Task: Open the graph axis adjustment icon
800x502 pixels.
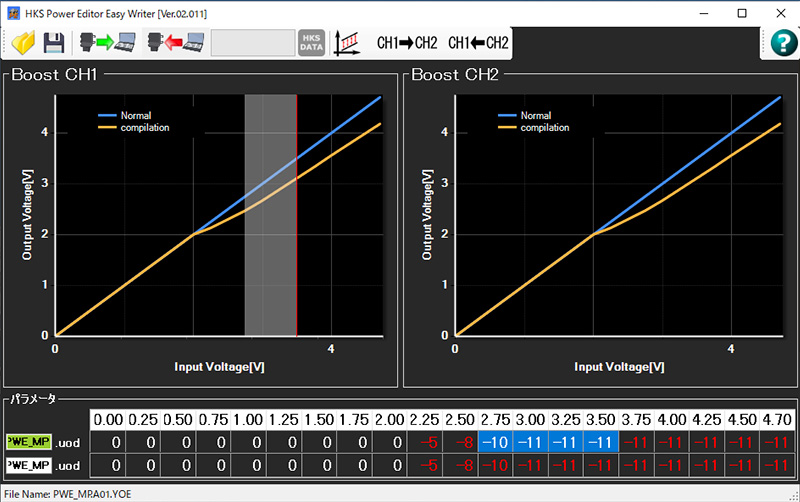Action: click(347, 43)
